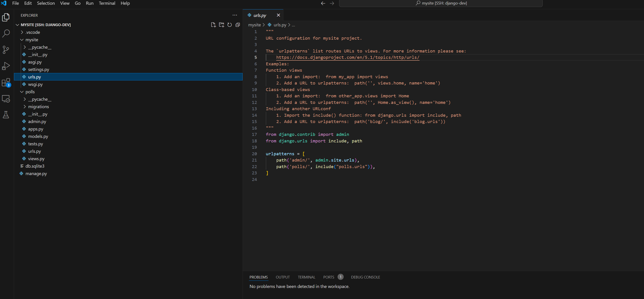The height and width of the screenshot is (299, 644).
Task: Go forward with the navigation arrow
Action: tap(332, 3)
